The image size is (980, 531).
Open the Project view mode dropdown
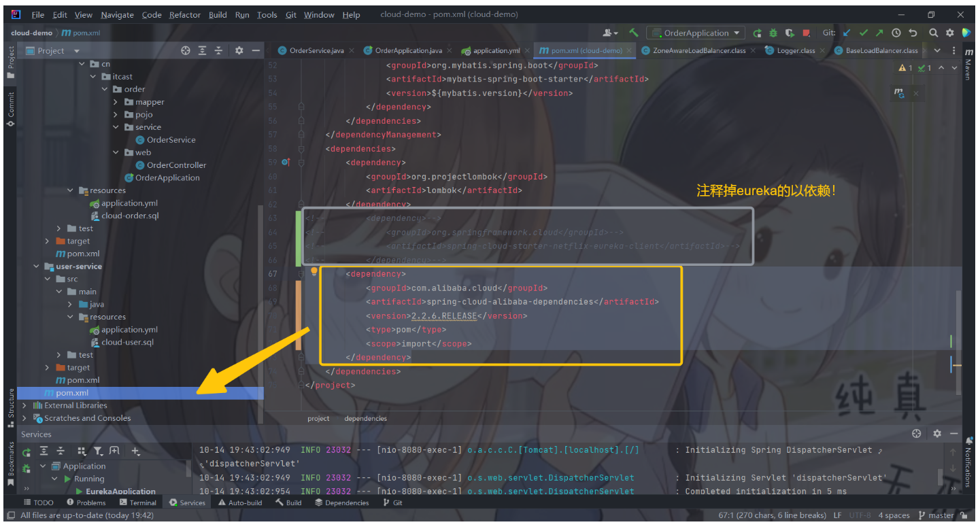point(53,50)
